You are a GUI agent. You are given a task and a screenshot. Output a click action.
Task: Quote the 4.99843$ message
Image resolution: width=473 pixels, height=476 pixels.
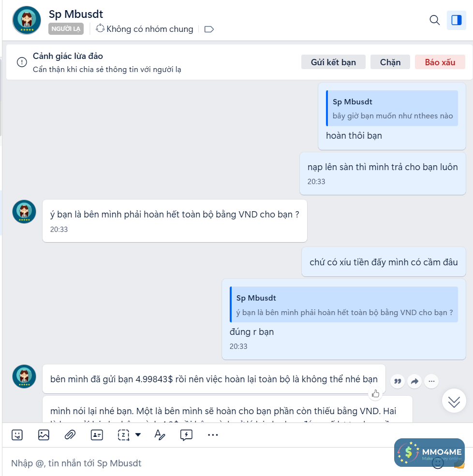(398, 381)
